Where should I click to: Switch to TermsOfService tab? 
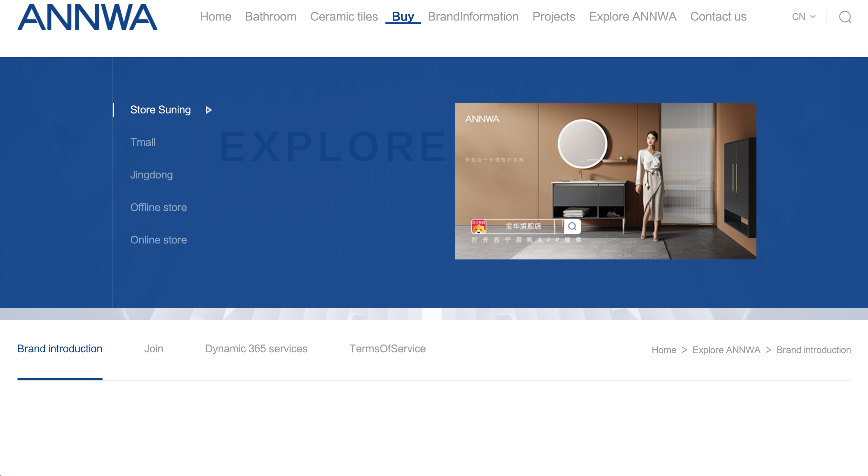pos(388,349)
